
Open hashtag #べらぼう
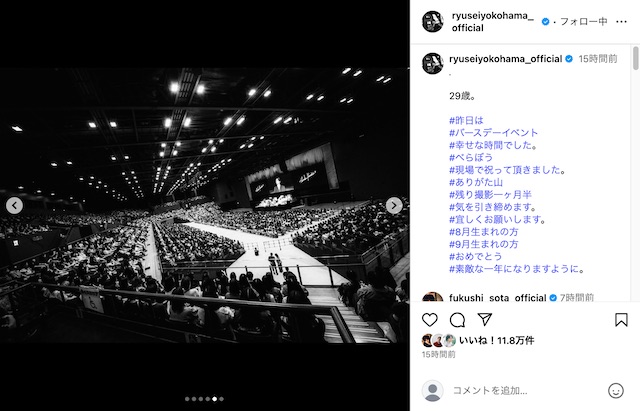pos(471,158)
